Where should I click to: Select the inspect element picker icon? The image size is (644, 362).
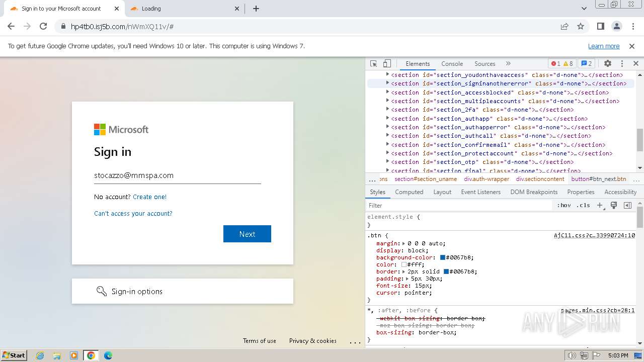click(x=373, y=64)
